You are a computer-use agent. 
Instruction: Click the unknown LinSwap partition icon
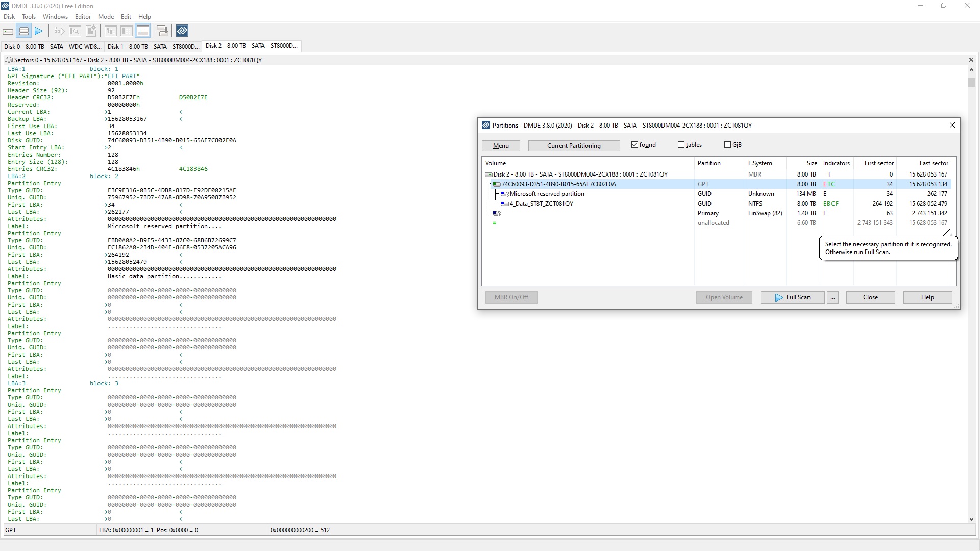coord(497,213)
